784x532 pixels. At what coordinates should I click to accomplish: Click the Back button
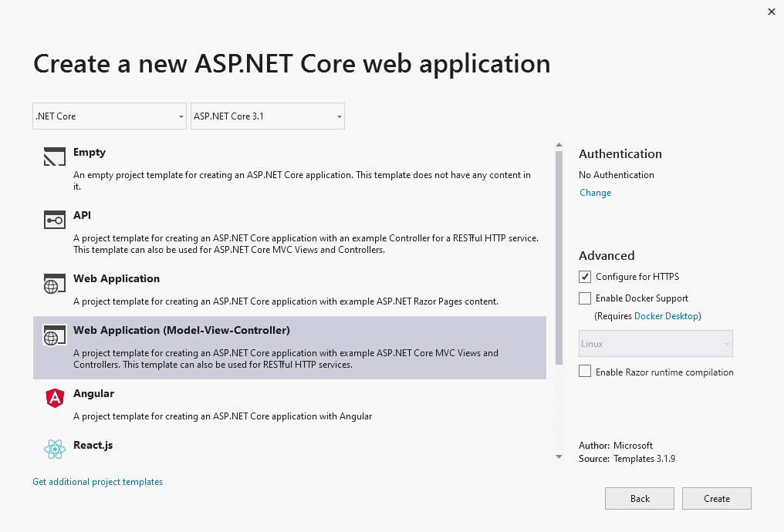(640, 499)
